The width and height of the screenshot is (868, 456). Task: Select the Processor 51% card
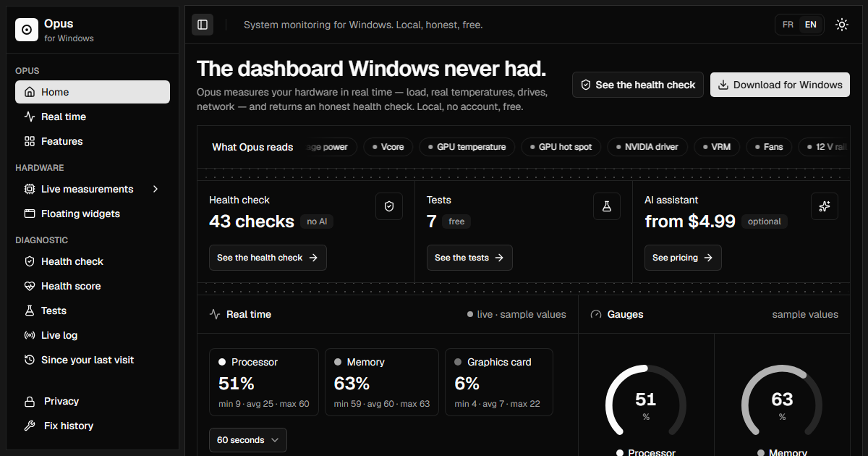(x=264, y=382)
